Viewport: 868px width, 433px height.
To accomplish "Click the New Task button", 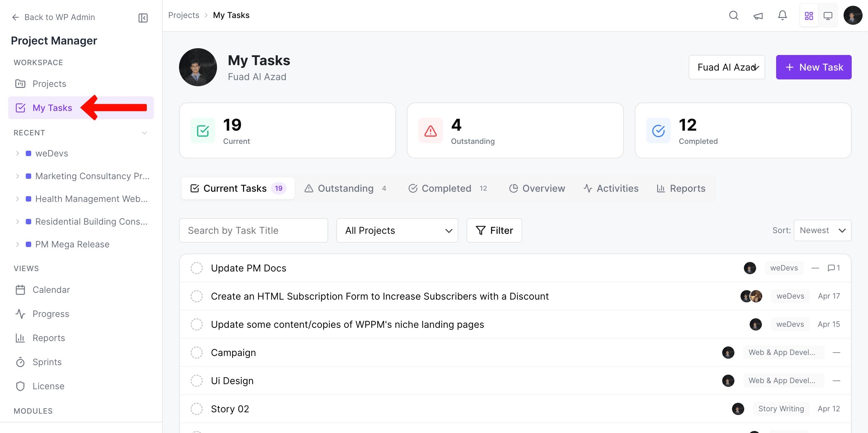I will tap(813, 67).
